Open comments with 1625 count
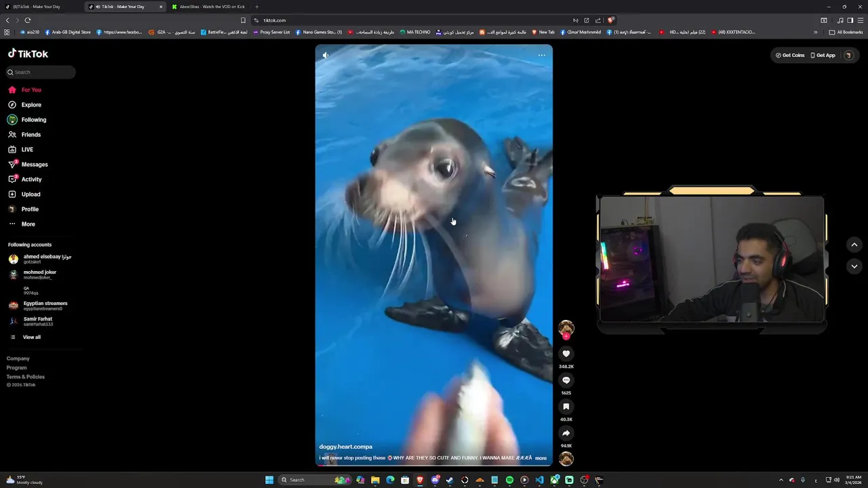868x488 pixels. tap(566, 380)
